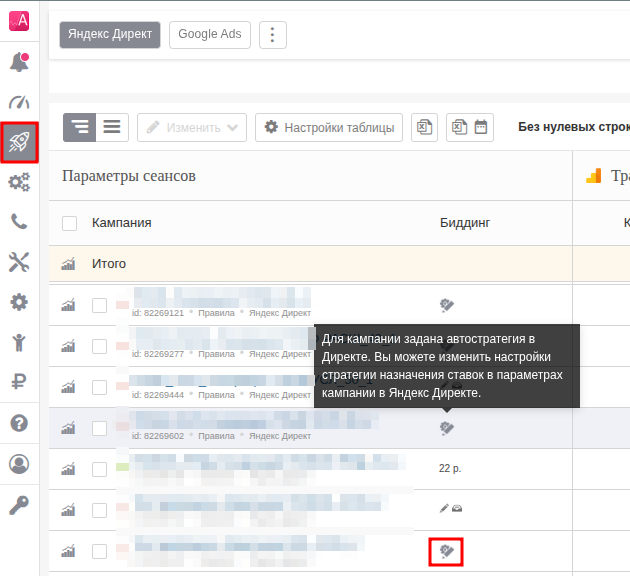Open notifications bell in sidebar
Screen dimensions: 630x576
(x=19, y=63)
